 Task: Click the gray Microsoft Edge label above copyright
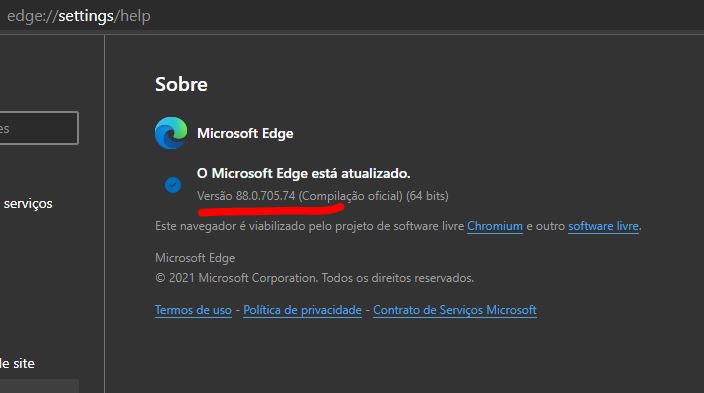(x=195, y=258)
